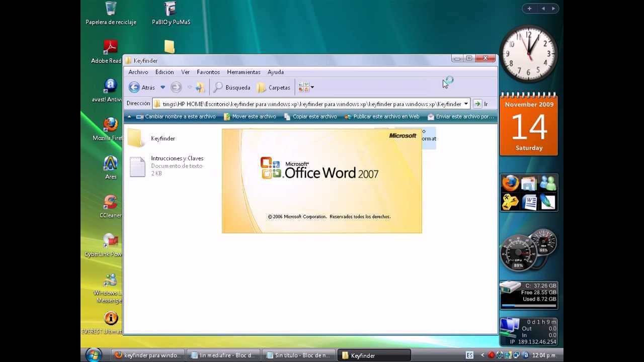Open the Views icon in toolbar
The height and width of the screenshot is (362, 644).
pos(303,87)
